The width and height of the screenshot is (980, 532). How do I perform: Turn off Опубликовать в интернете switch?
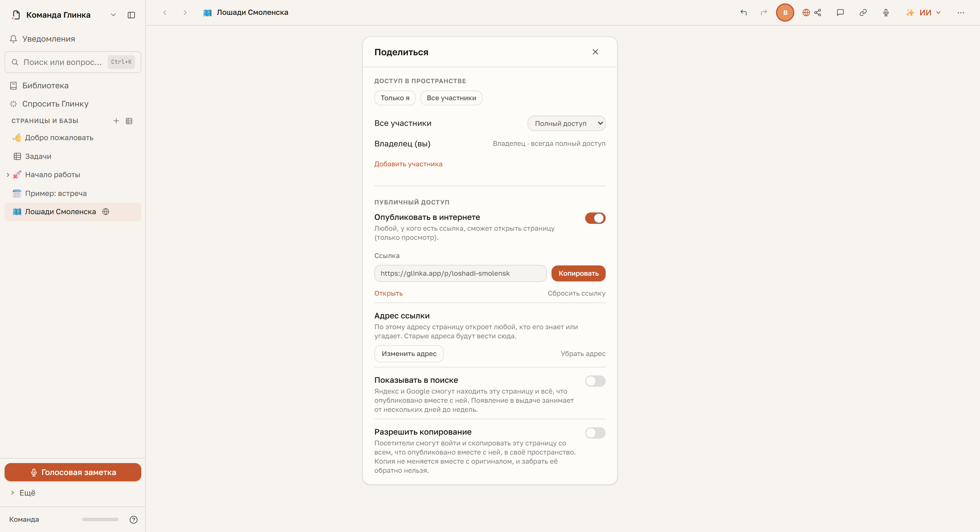595,218
